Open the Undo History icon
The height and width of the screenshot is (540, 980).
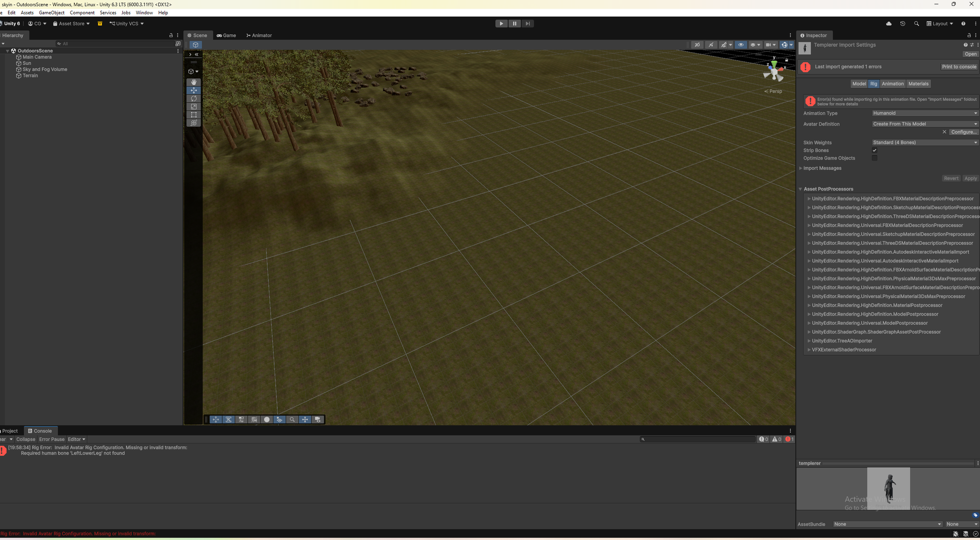[902, 24]
